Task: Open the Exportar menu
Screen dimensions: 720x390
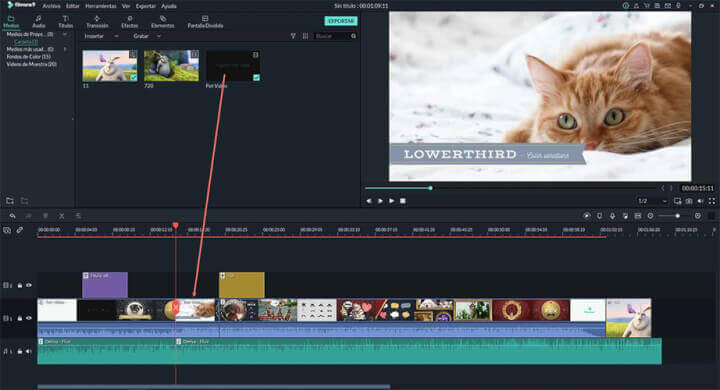Action: pyautogui.click(x=146, y=6)
